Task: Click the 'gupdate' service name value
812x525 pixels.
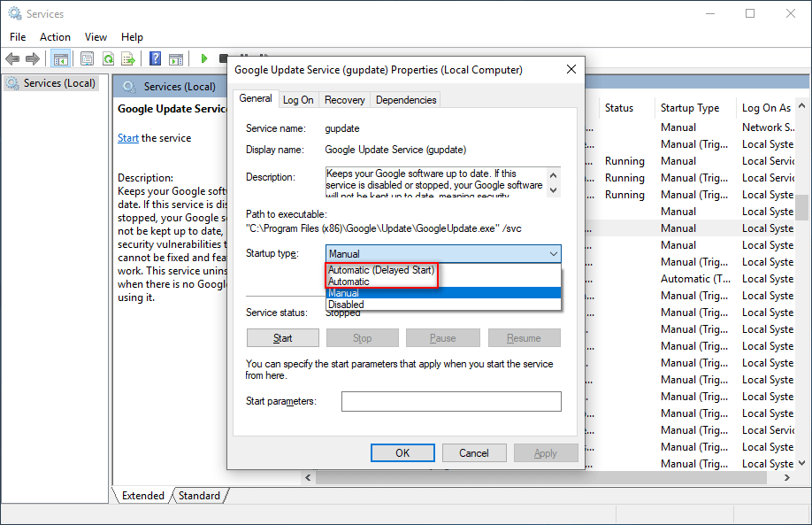Action: coord(342,128)
